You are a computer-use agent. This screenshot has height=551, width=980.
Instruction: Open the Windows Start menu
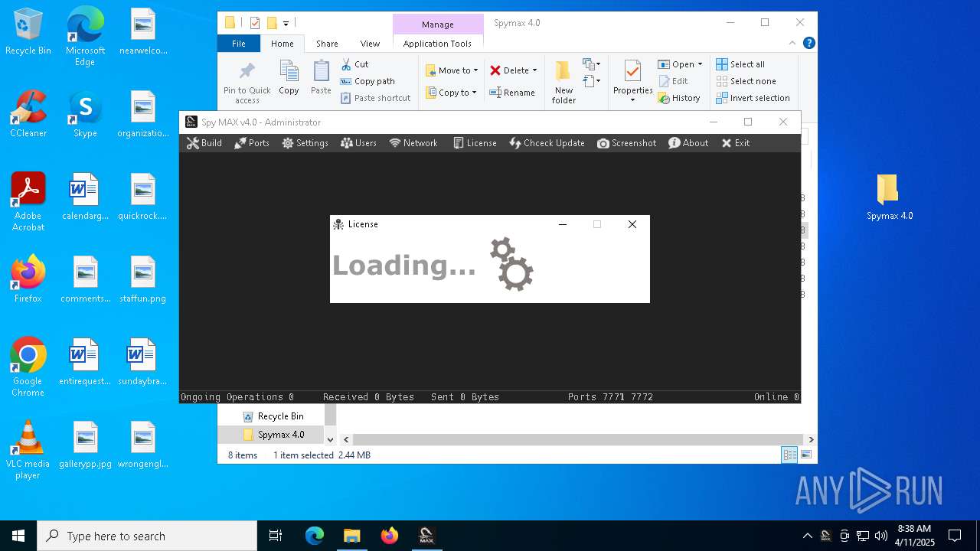[x=18, y=536]
